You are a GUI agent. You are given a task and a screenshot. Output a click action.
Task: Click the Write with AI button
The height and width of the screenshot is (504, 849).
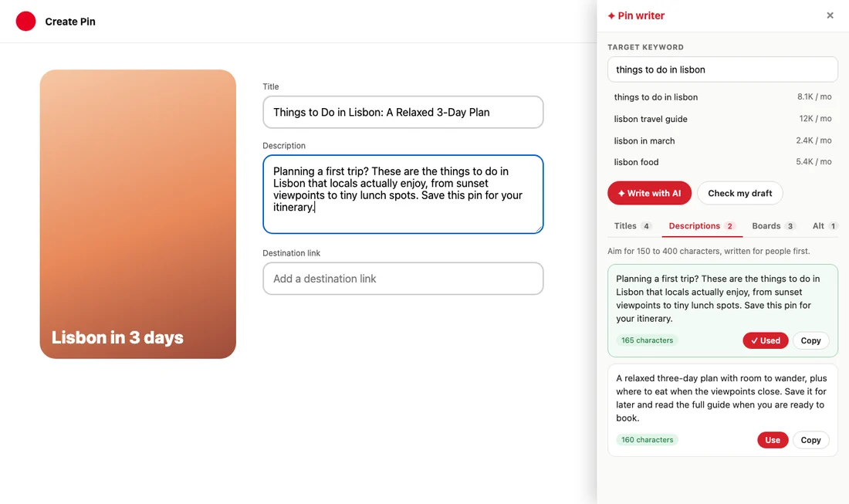pyautogui.click(x=649, y=193)
